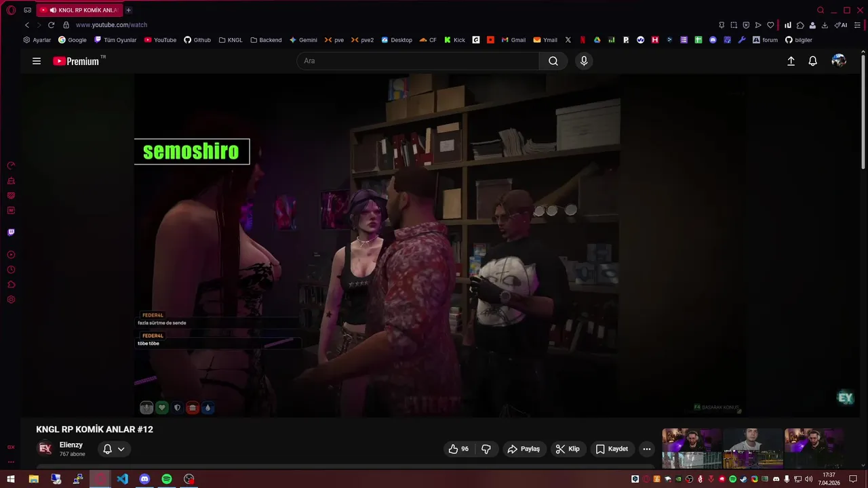
Task: Open the upload video icon
Action: tap(791, 61)
